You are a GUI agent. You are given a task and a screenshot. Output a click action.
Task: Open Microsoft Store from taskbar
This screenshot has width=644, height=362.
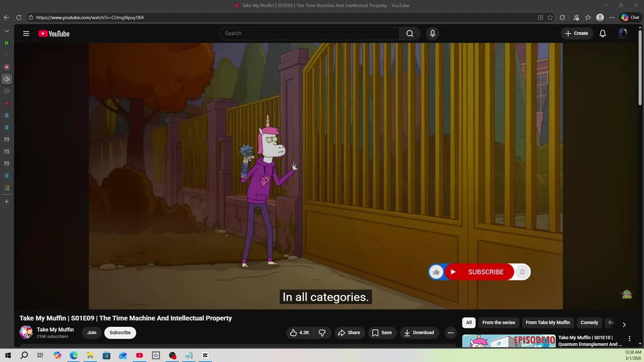tap(107, 355)
